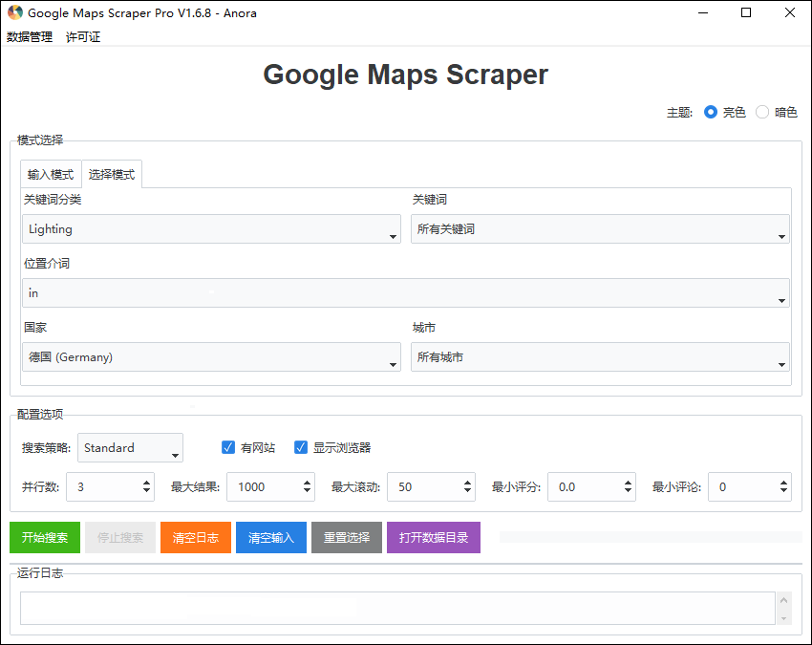Image resolution: width=812 pixels, height=645 pixels.
Task: Decrease 最大结果 with the down arrow
Action: [307, 490]
